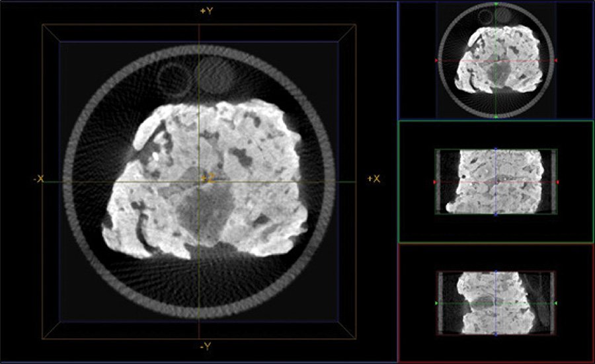Select the left calibration circle above the specimen

tap(175, 77)
